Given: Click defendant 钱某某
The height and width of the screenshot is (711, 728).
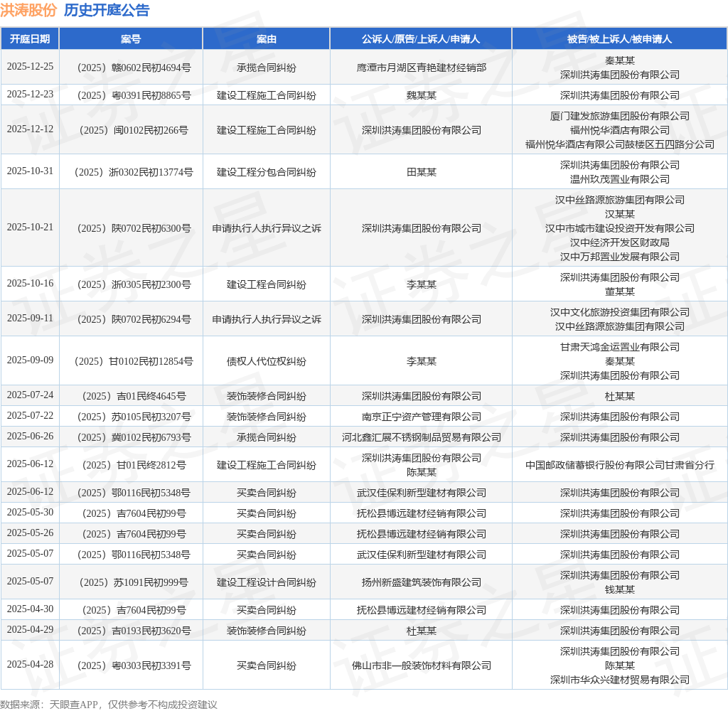Looking at the screenshot, I should (620, 590).
